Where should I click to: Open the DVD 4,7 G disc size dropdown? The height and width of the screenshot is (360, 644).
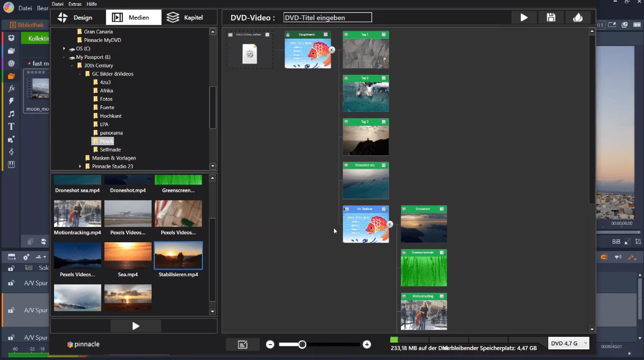click(569, 344)
